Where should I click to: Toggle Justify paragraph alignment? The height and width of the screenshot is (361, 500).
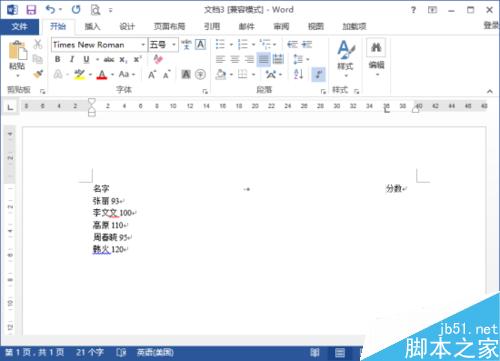[x=263, y=59]
